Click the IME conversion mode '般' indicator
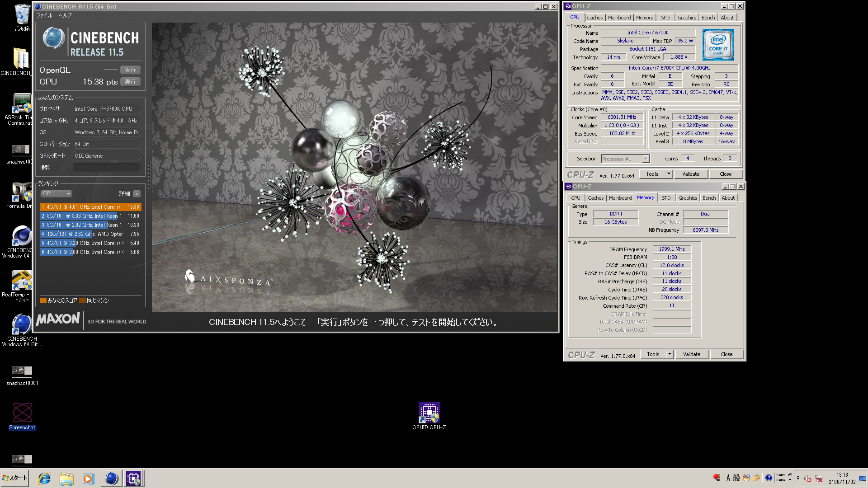This screenshot has height=488, width=868. [x=736, y=478]
